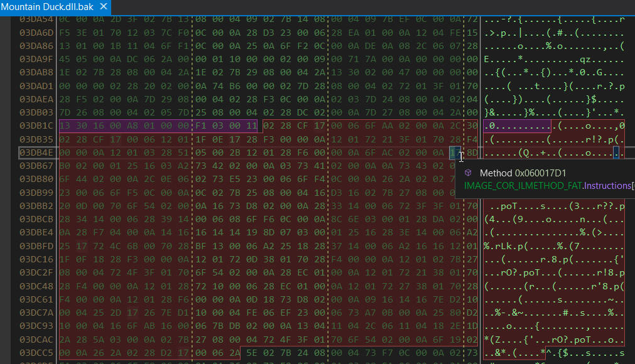Click the ASCII }$ text on row 03DAEA
635x364 pixels.
tap(590, 99)
